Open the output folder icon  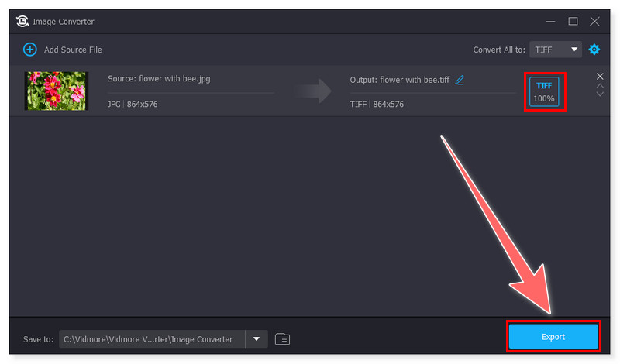(x=282, y=338)
